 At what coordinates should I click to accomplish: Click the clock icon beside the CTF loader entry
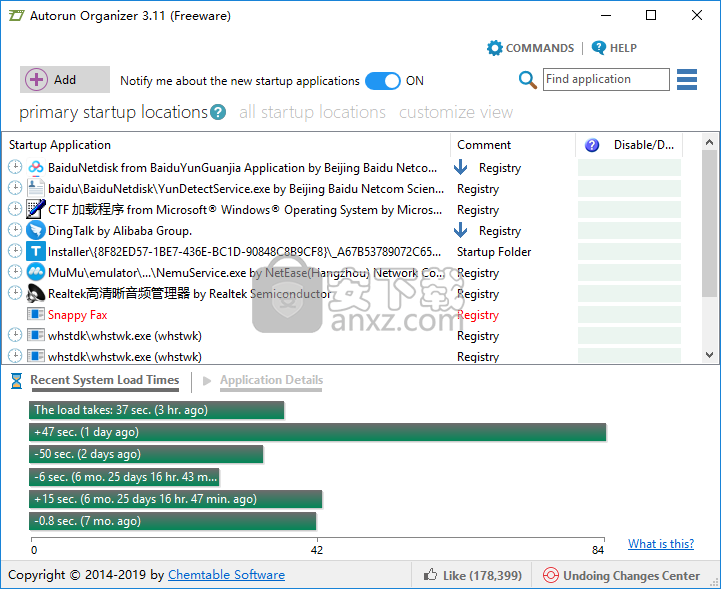click(x=15, y=210)
